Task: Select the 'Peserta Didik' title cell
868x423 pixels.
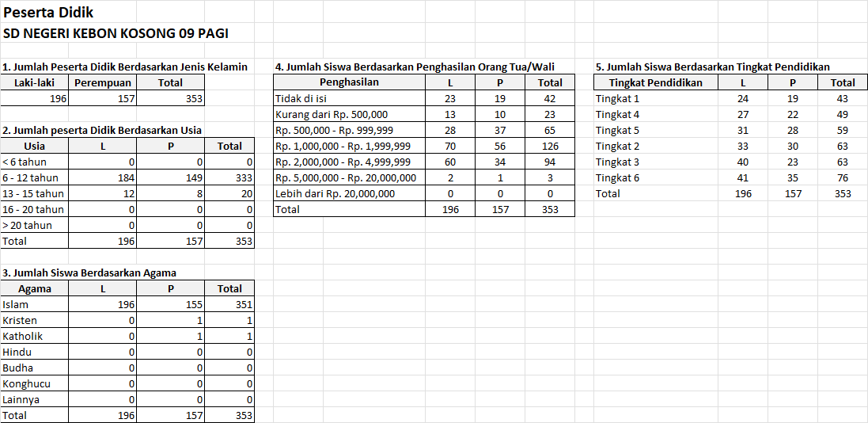Action: [48, 12]
